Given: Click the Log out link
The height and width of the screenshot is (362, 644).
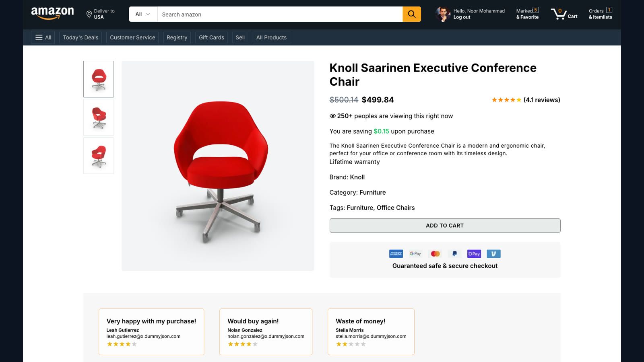Looking at the screenshot, I should click(x=462, y=17).
